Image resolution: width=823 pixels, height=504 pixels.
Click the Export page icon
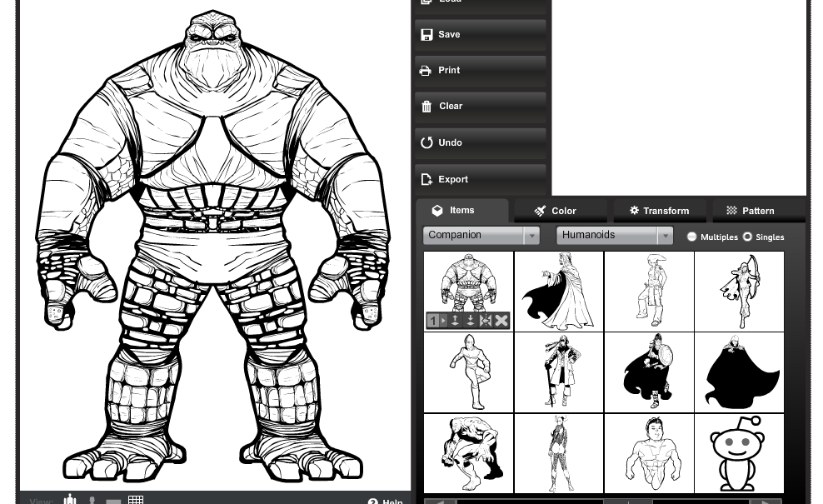pyautogui.click(x=426, y=180)
